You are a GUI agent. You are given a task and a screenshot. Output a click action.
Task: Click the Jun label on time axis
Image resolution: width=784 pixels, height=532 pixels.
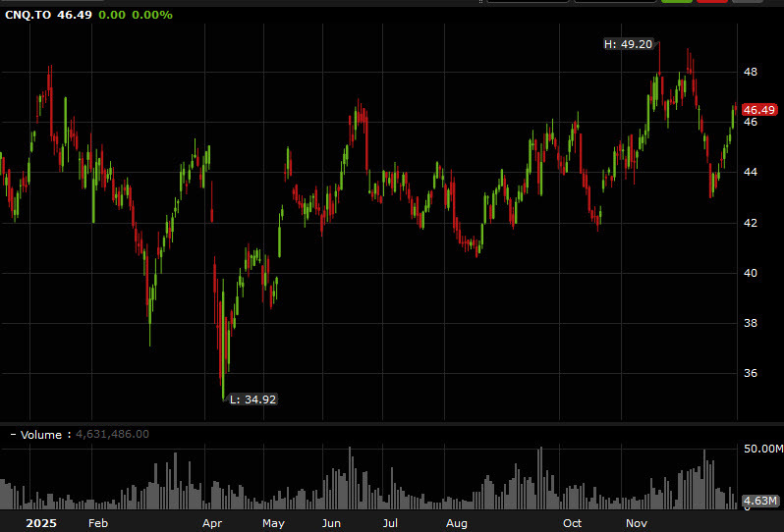coord(331,523)
